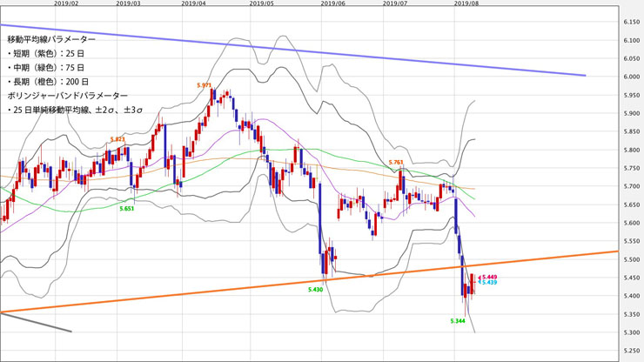Image resolution: width=644 pixels, height=362 pixels.
Task: Select the 5.250 price axis value
Action: (631, 351)
